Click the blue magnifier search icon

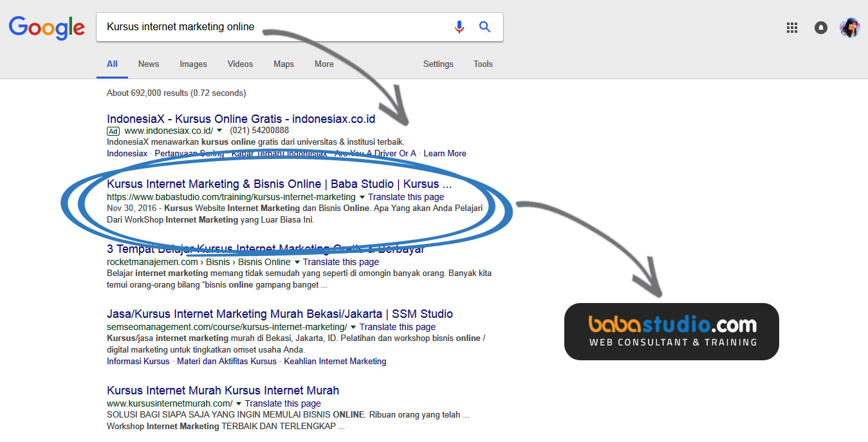click(485, 27)
